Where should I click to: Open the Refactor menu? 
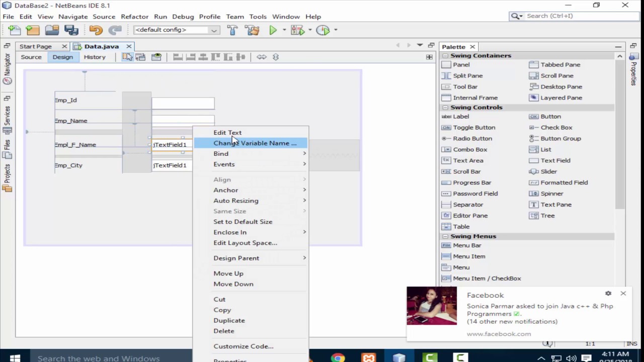click(x=134, y=17)
